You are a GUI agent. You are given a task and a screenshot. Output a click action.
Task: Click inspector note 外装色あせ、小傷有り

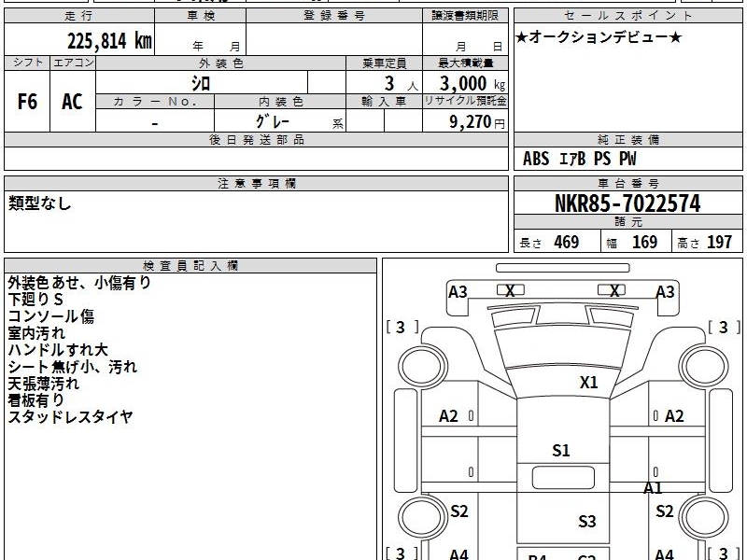tap(79, 283)
